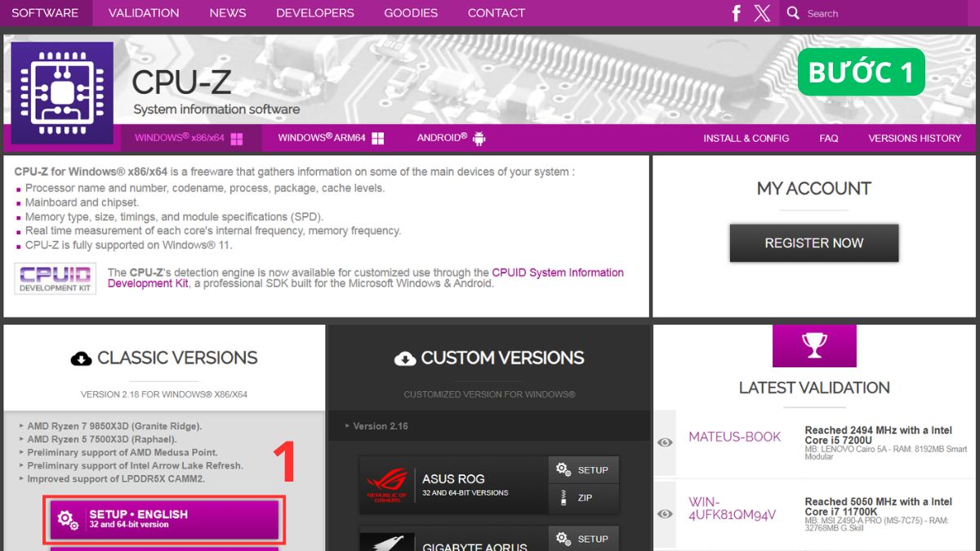
Task: Click 'Preliminary support of Intel Arrow Lake Refresh'
Action: (x=135, y=465)
